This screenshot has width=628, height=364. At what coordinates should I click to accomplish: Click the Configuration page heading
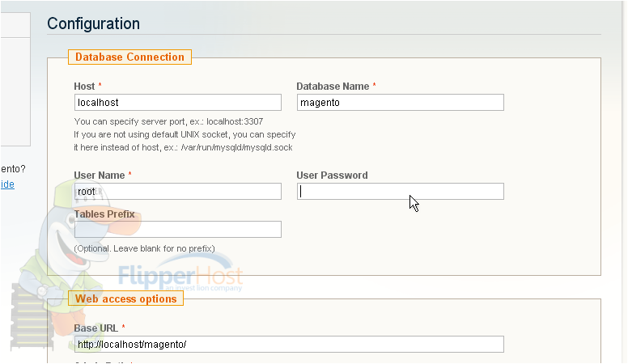[x=93, y=23]
